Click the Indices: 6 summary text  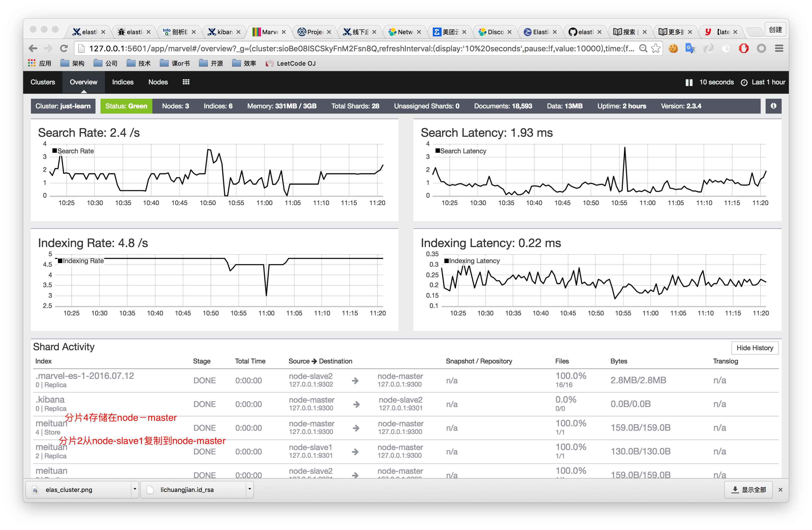tap(218, 106)
